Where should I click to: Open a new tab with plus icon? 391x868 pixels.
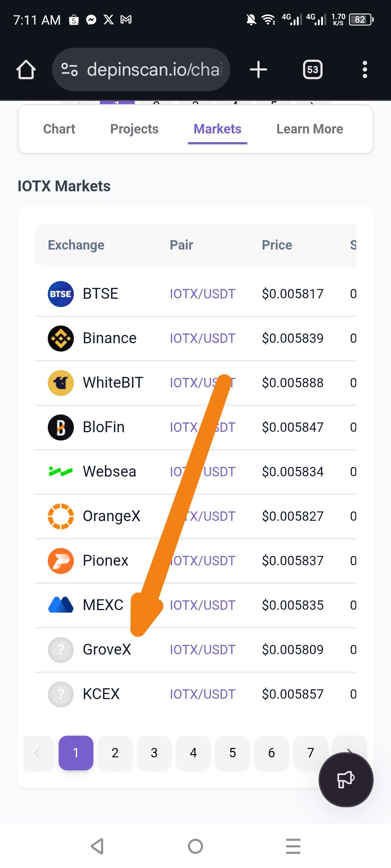(258, 69)
